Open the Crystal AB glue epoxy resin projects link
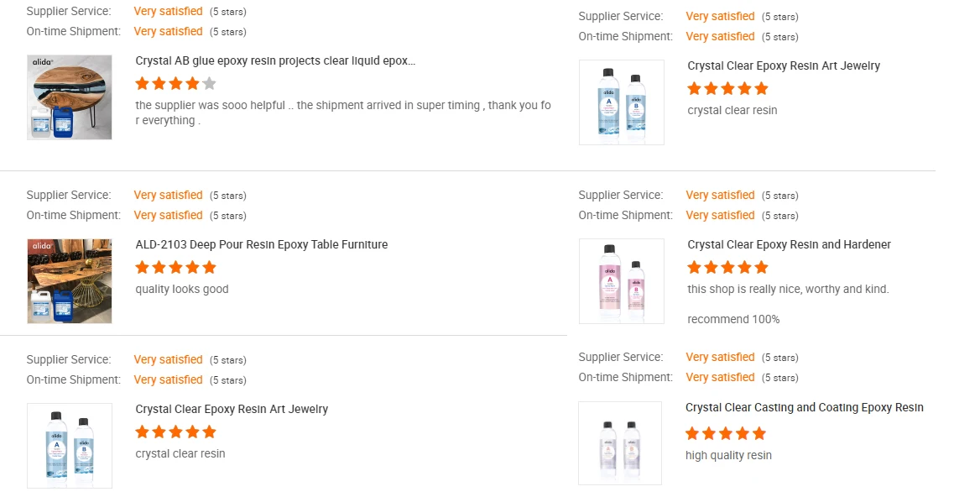Screen dimensions: 980x497 (x=275, y=60)
